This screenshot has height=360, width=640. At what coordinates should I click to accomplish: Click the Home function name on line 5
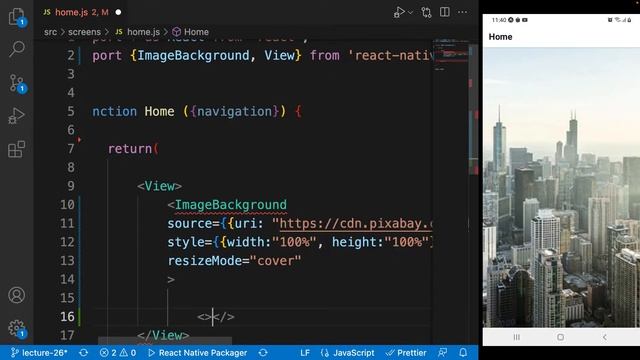point(160,111)
